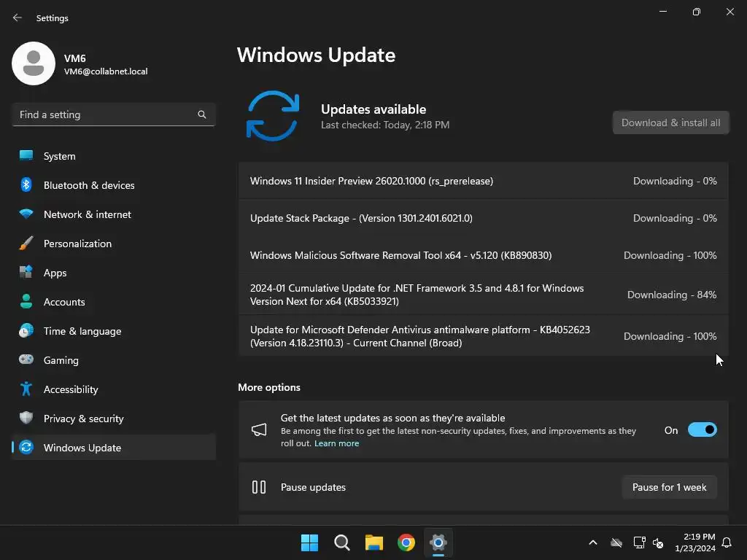
Task: Open Accessibility settings
Action: click(x=113, y=389)
